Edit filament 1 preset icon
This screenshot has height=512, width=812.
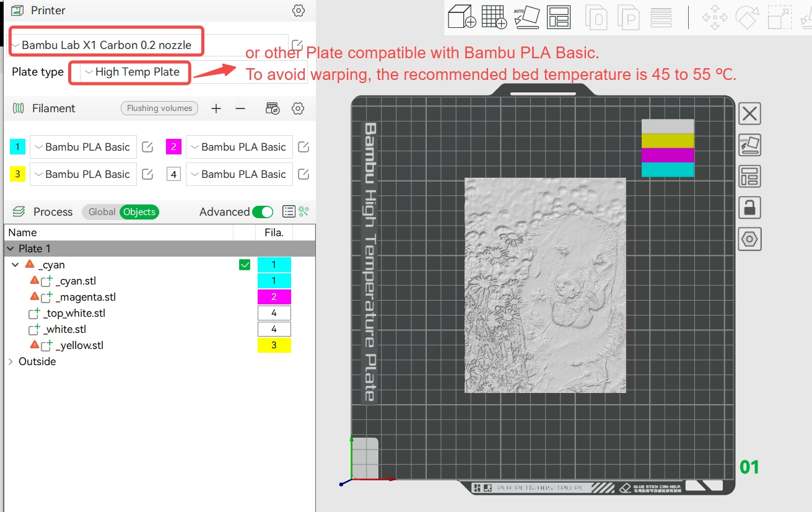pos(147,147)
